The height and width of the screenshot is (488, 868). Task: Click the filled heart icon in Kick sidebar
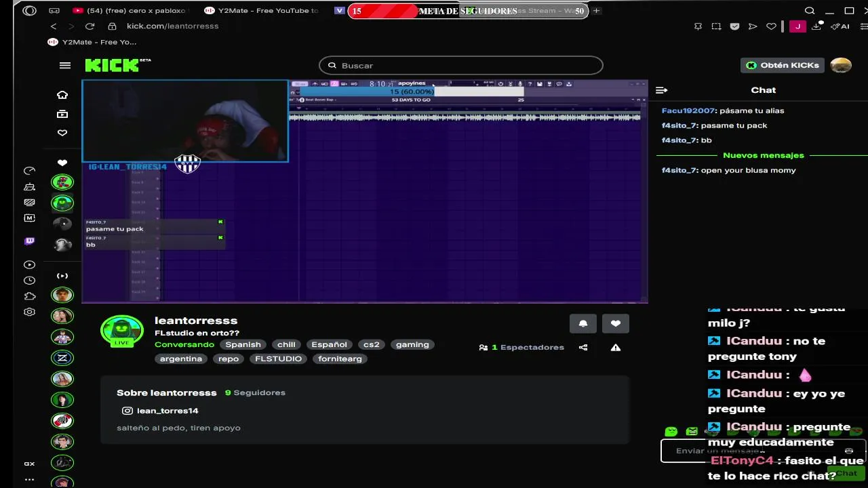62,163
